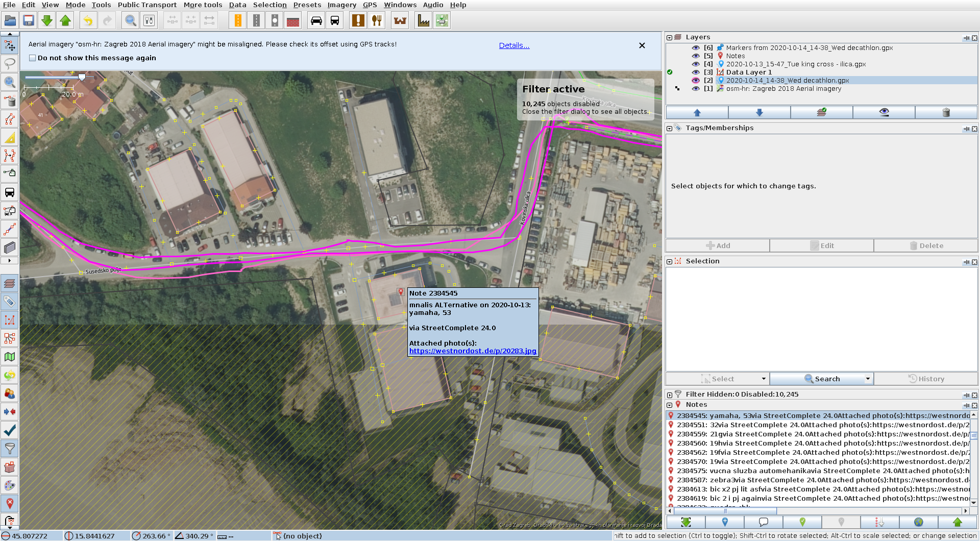The image size is (980, 541).
Task: Select the car preset icon
Action: click(316, 21)
